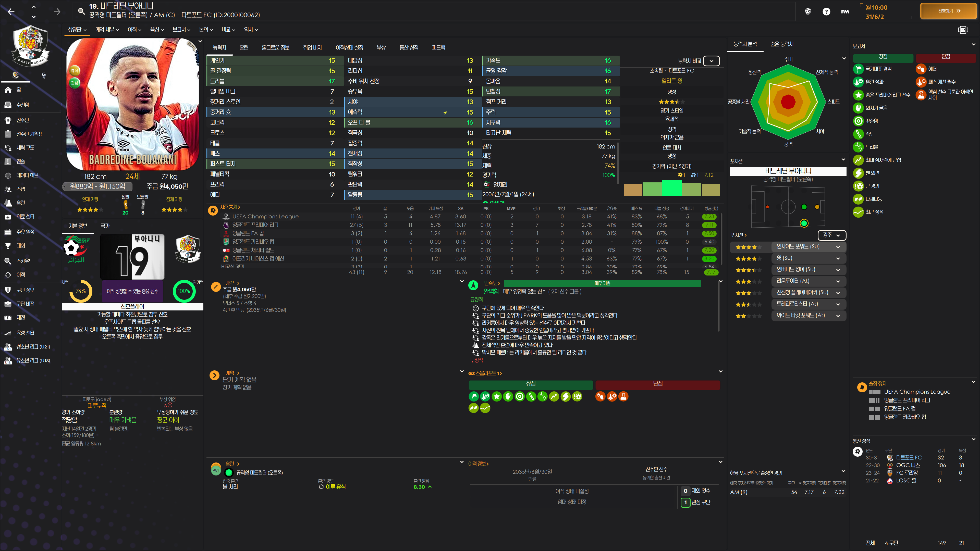Click the Dartford FC club crest logo

click(x=30, y=46)
